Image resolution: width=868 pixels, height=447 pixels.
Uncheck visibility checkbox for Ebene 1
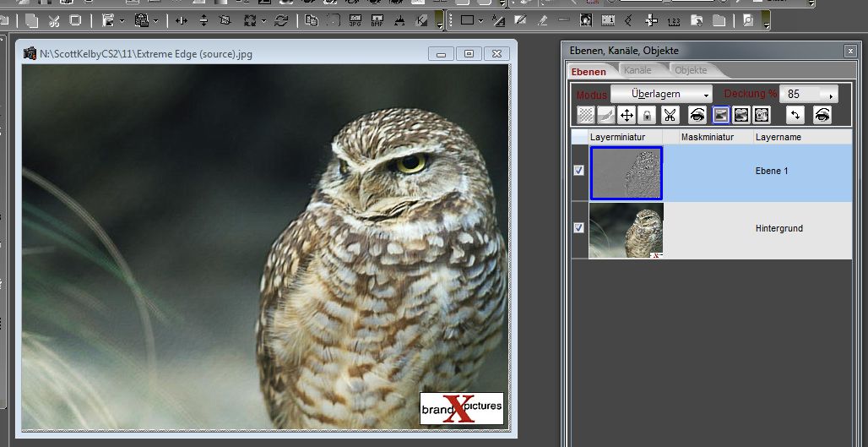578,171
